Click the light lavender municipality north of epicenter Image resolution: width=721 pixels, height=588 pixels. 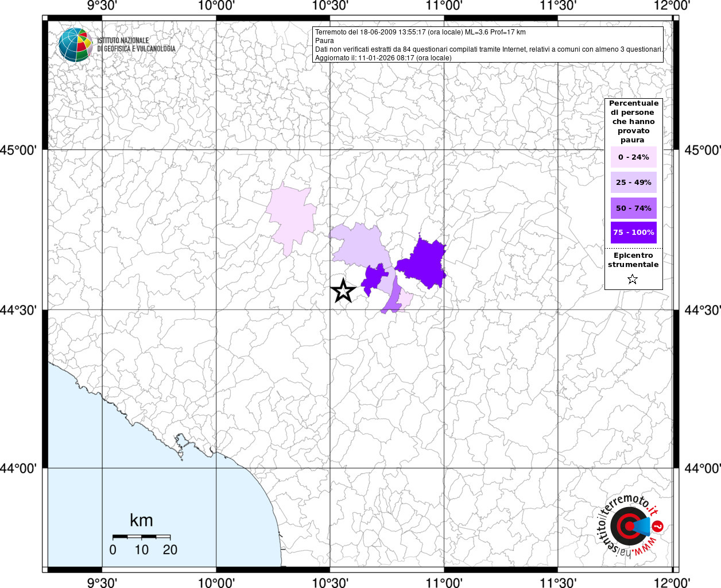[x=362, y=246]
